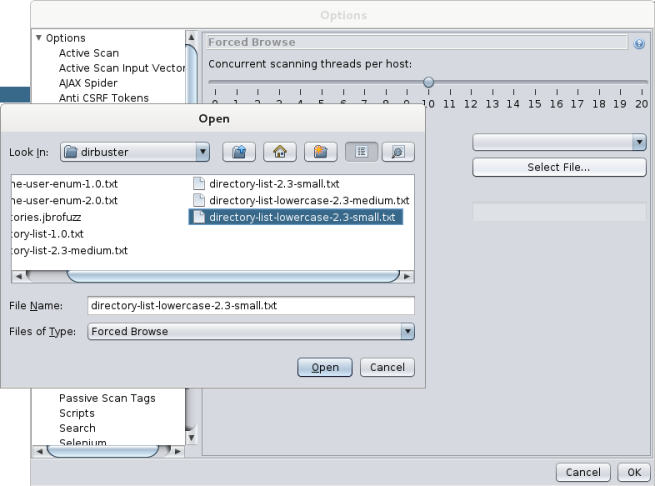The width and height of the screenshot is (655, 486).
Task: Select directory-list-2.3-small.txt file
Action: coord(273,184)
